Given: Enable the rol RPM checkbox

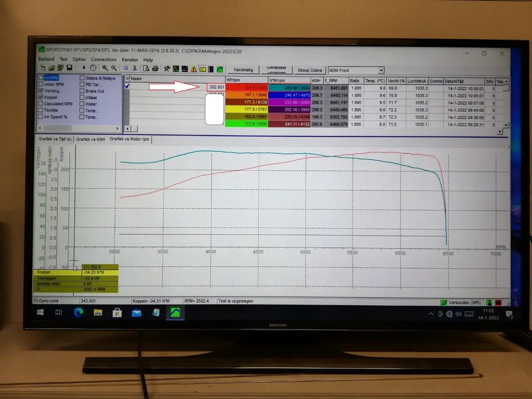Looking at the screenshot, I should (x=41, y=78).
